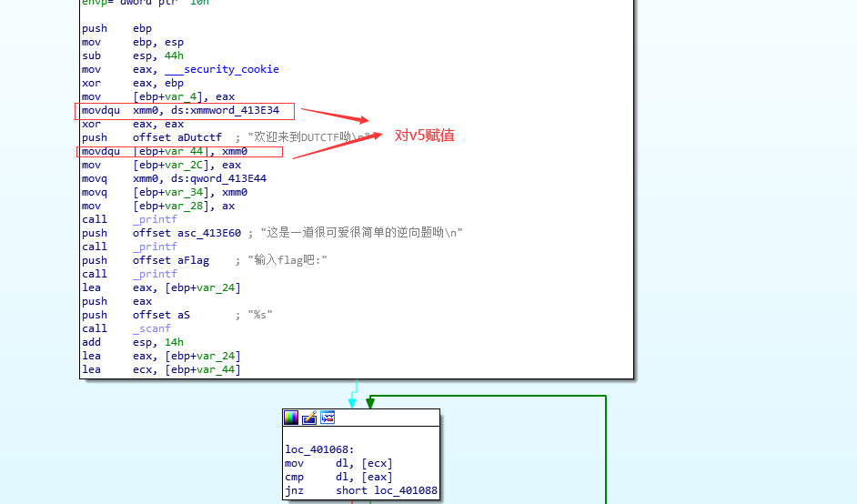Select the 'push eax' instruction

117,301
